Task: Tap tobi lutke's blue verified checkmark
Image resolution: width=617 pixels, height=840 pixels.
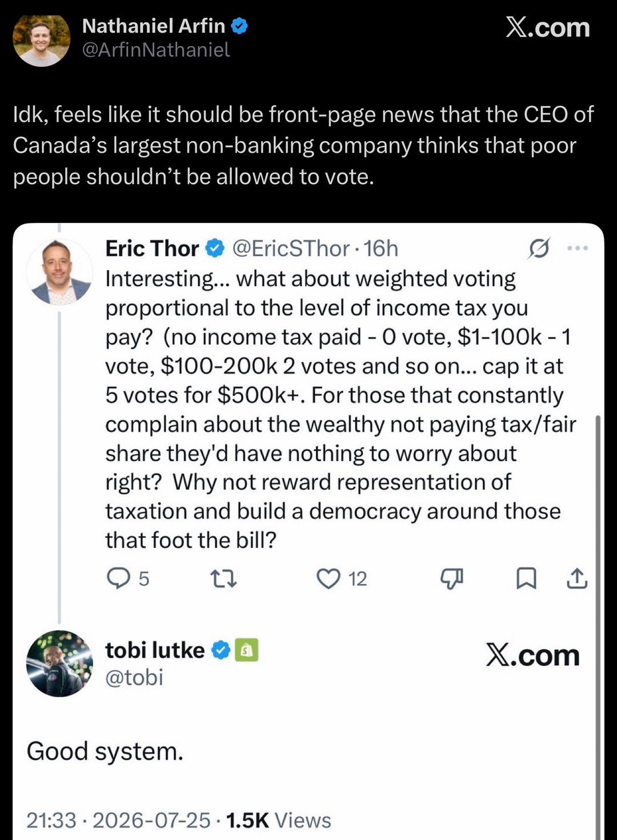Action: pos(221,650)
